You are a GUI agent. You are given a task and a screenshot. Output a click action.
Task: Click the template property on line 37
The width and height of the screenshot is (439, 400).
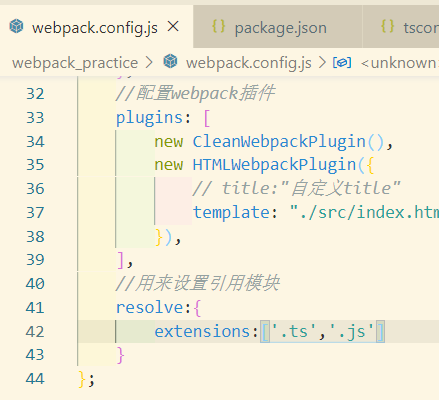click(x=231, y=212)
